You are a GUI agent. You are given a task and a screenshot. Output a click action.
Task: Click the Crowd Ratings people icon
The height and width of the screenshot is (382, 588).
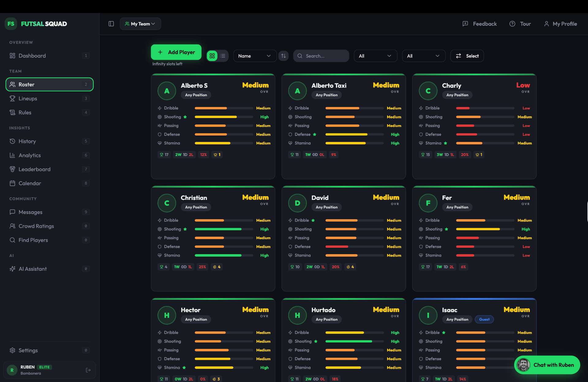point(12,226)
